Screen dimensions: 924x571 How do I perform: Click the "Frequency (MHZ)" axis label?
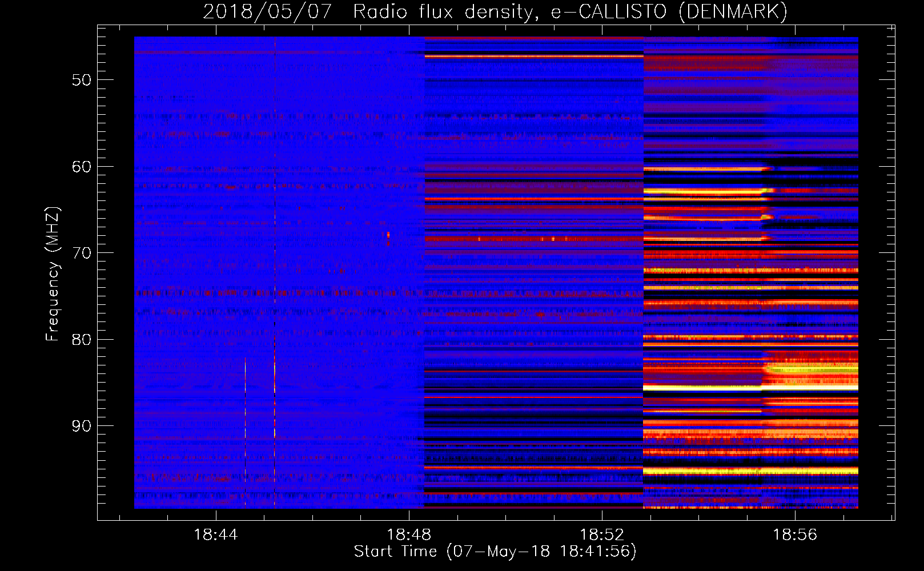click(53, 274)
